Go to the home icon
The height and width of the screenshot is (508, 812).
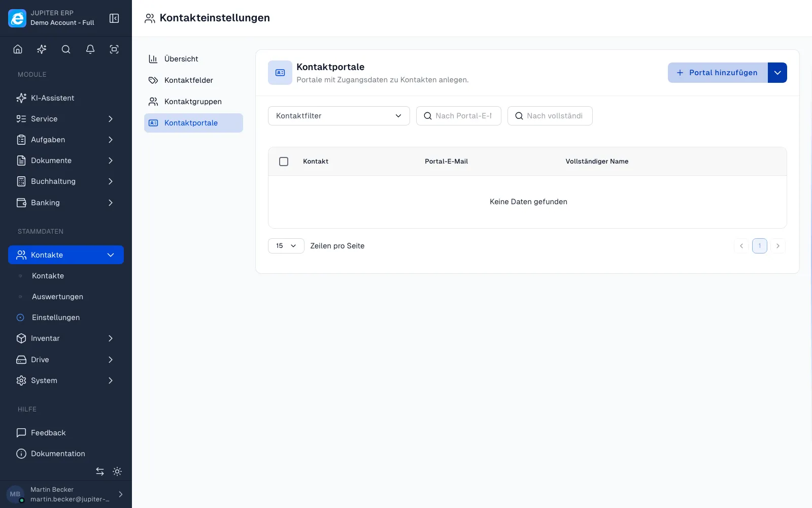pos(18,49)
